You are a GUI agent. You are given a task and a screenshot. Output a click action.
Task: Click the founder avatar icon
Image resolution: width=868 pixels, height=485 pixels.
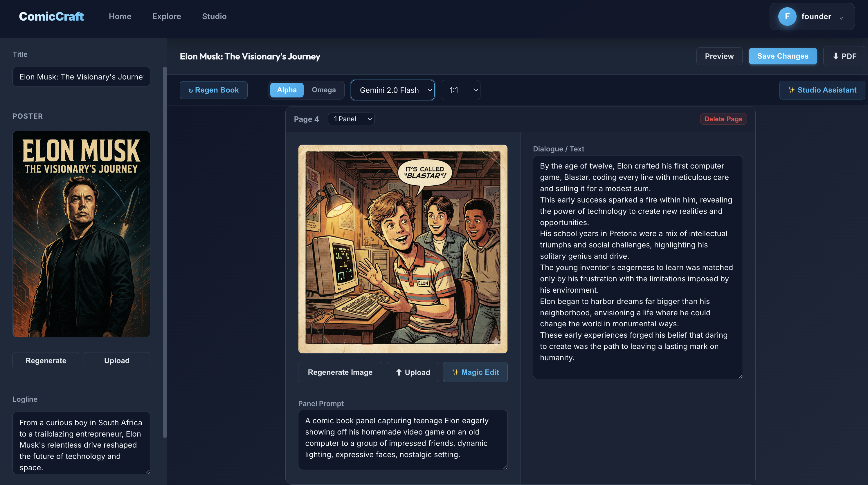(788, 16)
